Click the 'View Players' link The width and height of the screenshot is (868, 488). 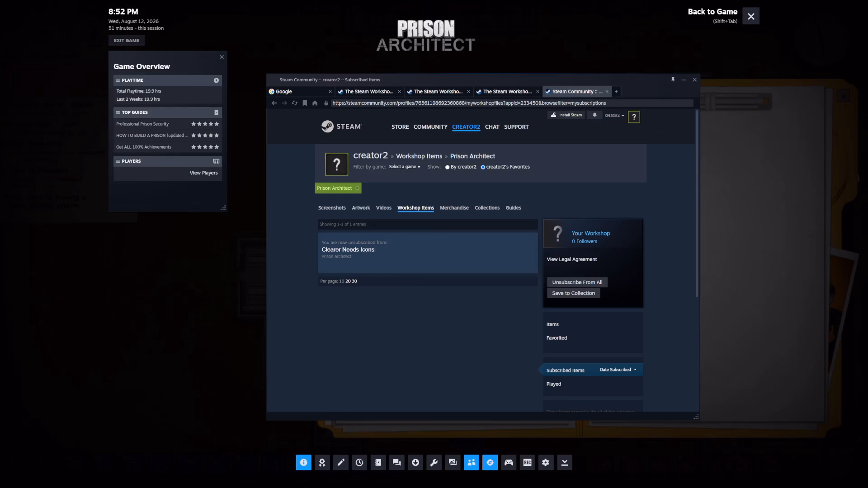pos(203,173)
